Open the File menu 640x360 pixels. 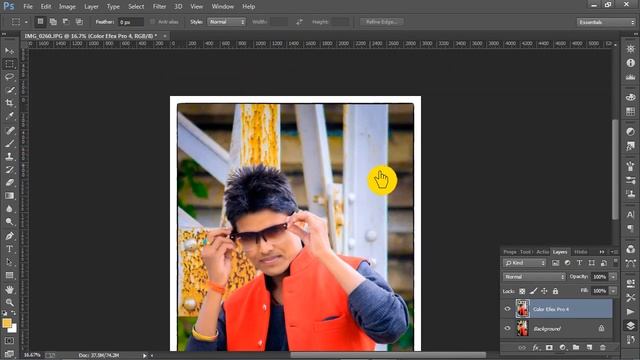point(28,7)
